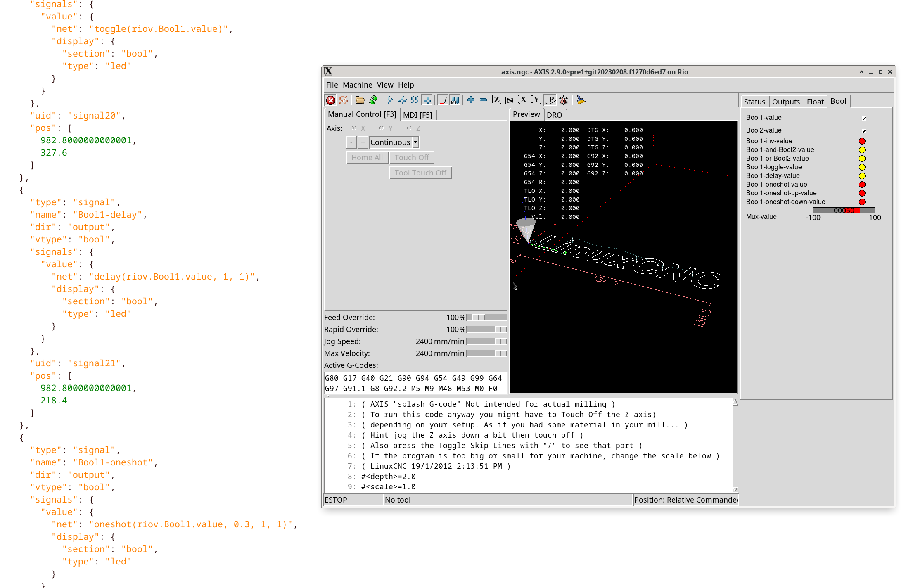Open the File menu
This screenshot has width=913, height=588.
332,85
